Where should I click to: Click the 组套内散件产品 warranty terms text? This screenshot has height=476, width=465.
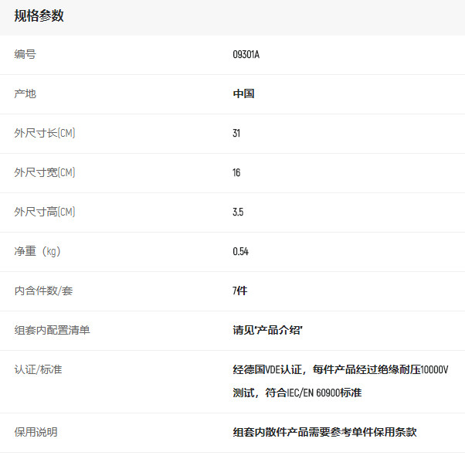click(x=324, y=433)
